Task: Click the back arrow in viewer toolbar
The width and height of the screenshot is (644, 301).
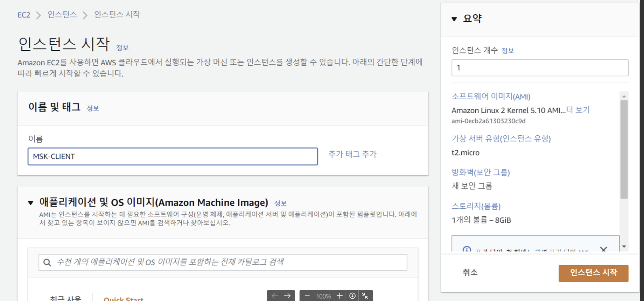Action: pos(275,296)
